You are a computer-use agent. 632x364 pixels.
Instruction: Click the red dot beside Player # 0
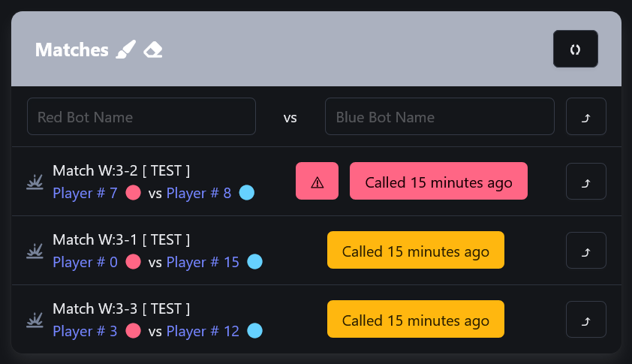click(x=134, y=262)
